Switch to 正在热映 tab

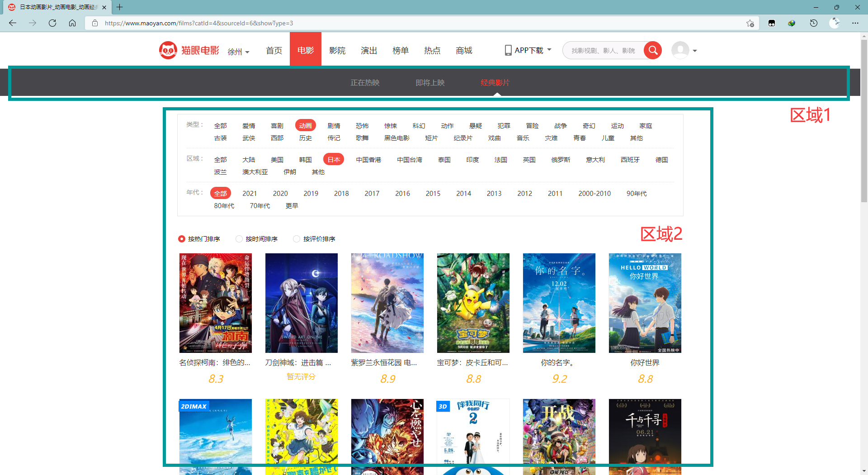[x=365, y=83]
